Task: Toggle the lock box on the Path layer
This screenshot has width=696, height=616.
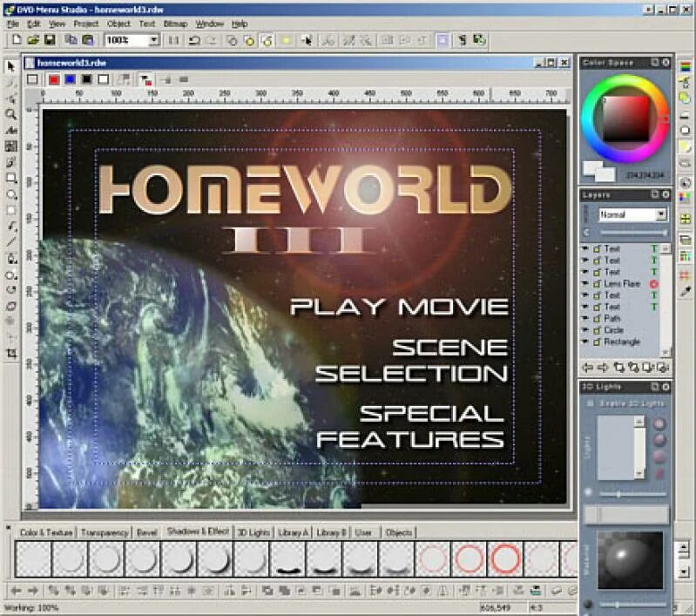Action: click(597, 319)
